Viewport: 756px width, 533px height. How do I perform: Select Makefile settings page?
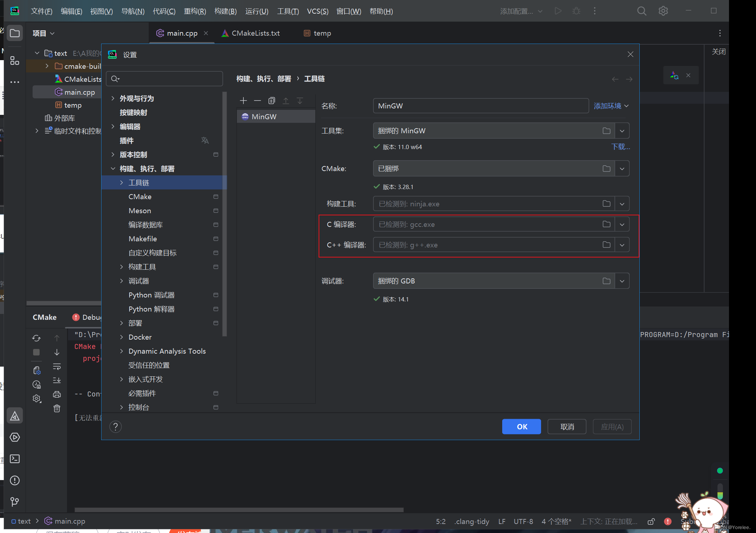143,239
